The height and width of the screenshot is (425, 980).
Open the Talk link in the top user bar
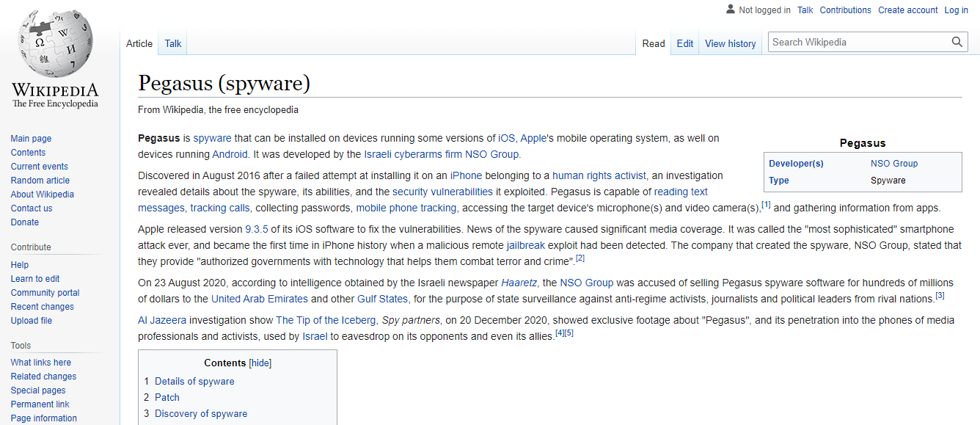pyautogui.click(x=805, y=10)
